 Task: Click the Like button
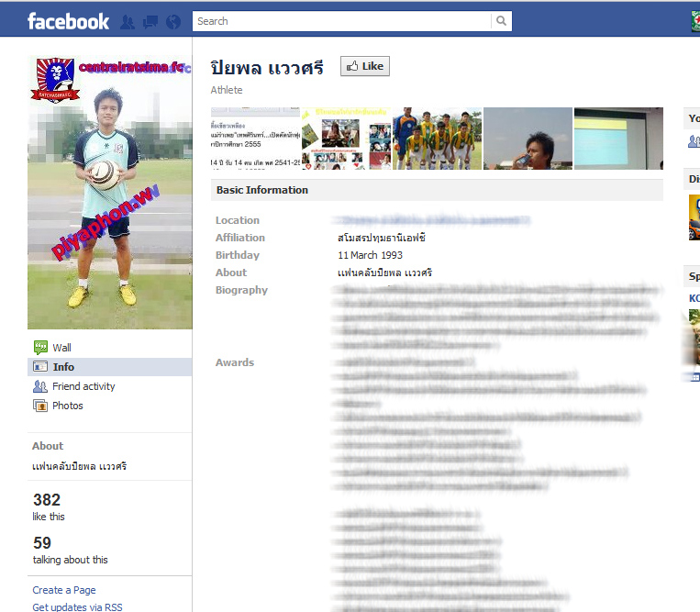[365, 66]
